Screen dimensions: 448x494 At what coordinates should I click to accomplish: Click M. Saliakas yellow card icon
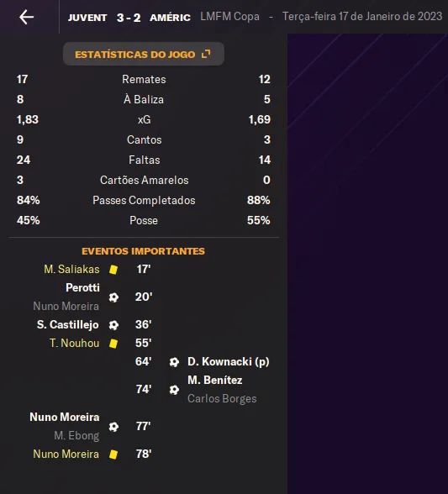113,270
